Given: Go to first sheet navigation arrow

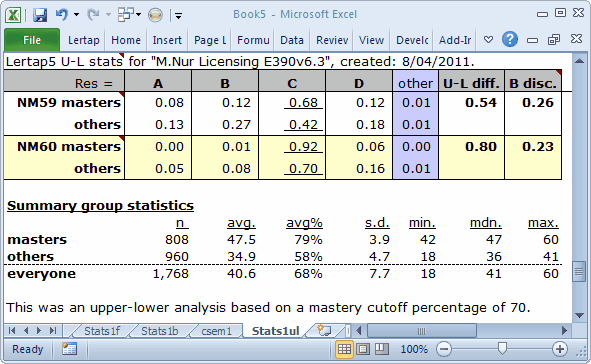Looking at the screenshot, I should point(12,331).
